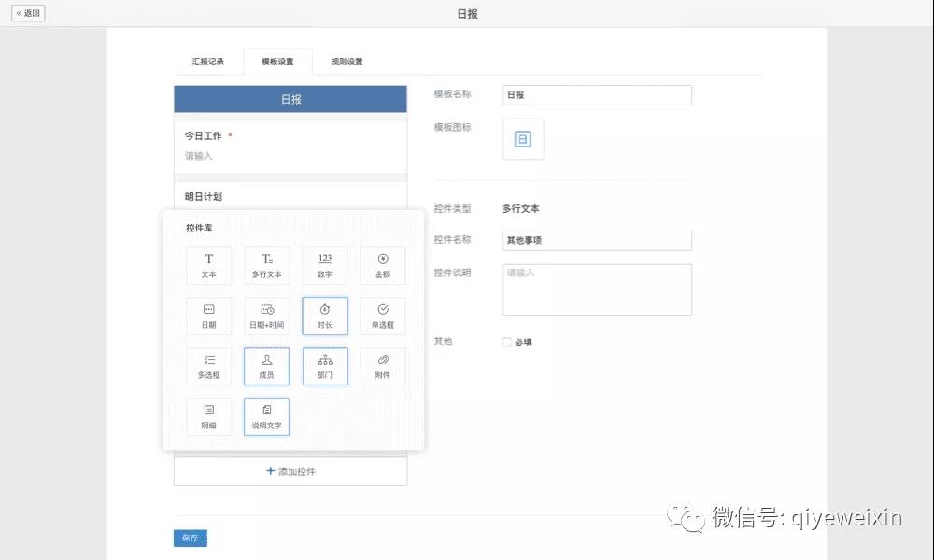
Task: Insert the 多选框 multi-select control
Action: [208, 366]
